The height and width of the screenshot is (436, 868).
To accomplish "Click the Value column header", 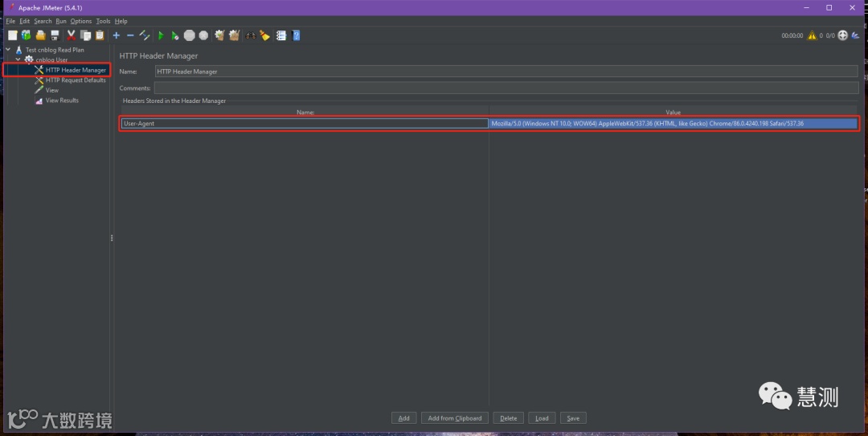I will pos(674,112).
